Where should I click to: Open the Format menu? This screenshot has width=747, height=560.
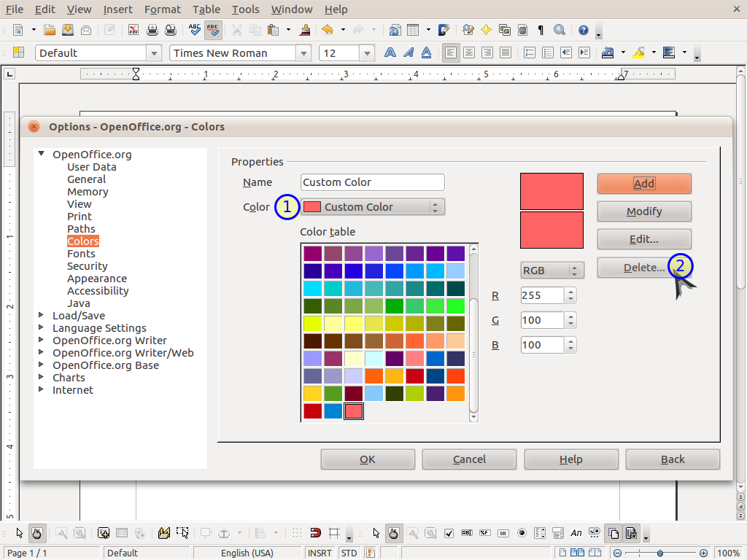tap(162, 9)
